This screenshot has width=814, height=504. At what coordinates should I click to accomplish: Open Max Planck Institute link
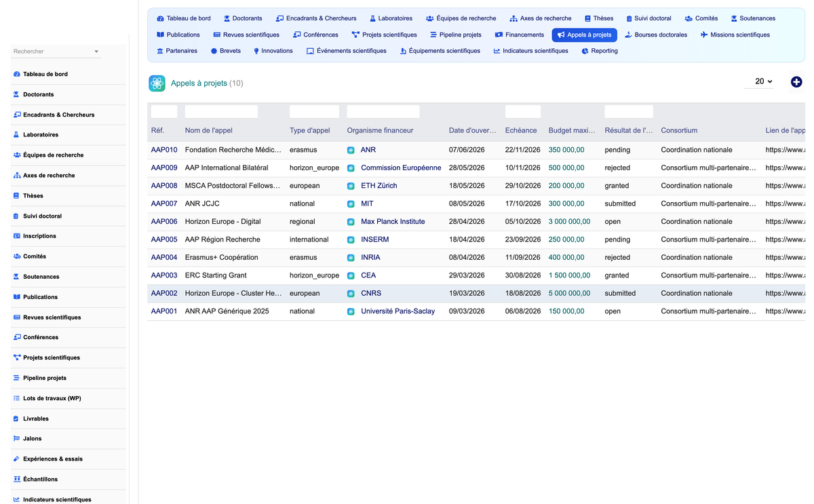(393, 222)
